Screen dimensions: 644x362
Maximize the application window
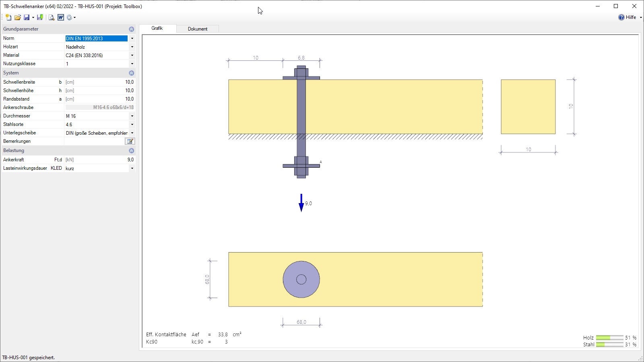(616, 6)
